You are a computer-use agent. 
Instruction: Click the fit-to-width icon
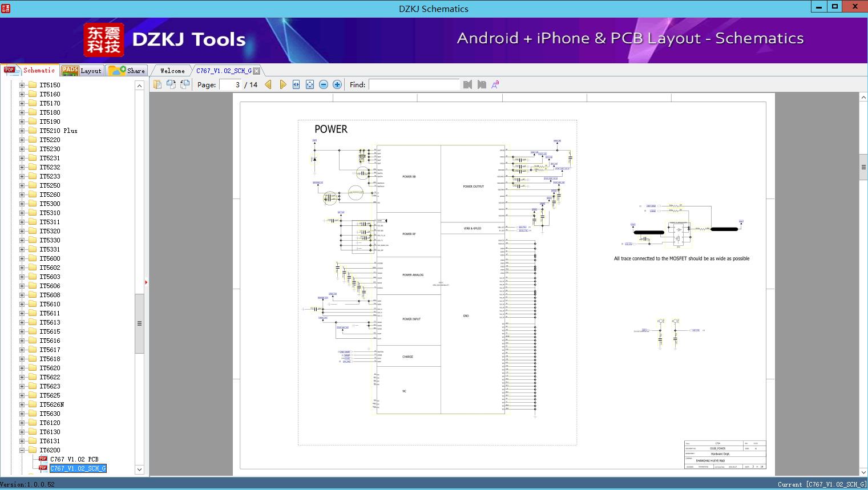[x=296, y=84]
